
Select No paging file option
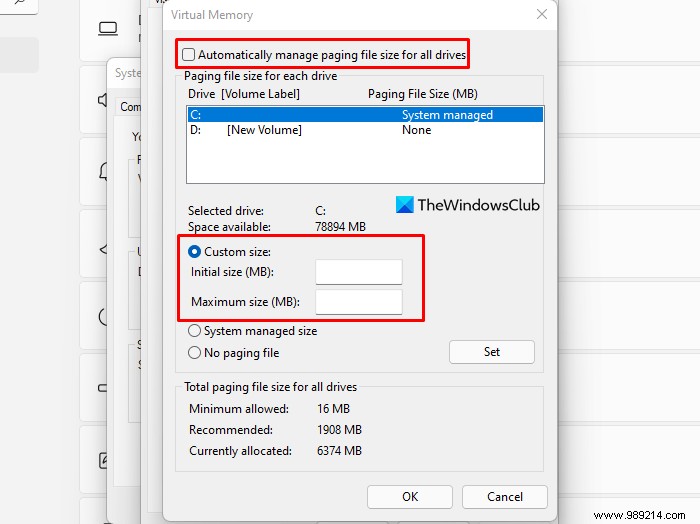[x=194, y=353]
